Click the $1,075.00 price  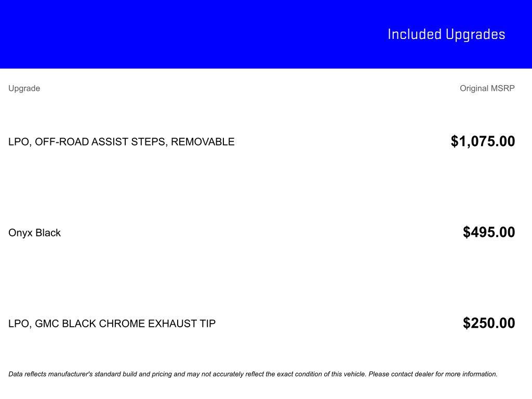coord(483,141)
